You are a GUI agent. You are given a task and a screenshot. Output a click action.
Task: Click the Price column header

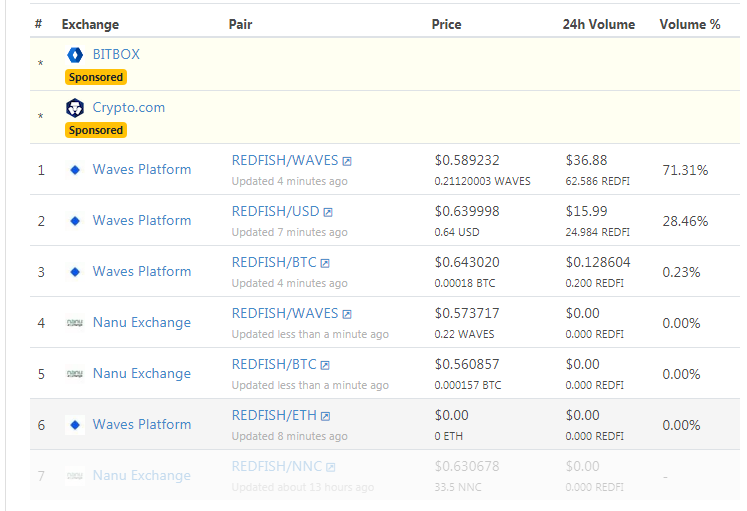click(446, 24)
